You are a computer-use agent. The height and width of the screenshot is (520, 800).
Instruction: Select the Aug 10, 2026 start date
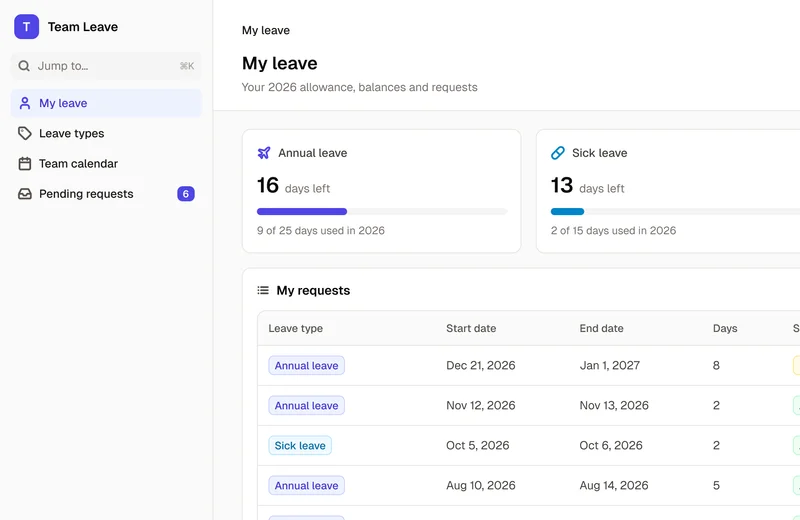click(481, 485)
